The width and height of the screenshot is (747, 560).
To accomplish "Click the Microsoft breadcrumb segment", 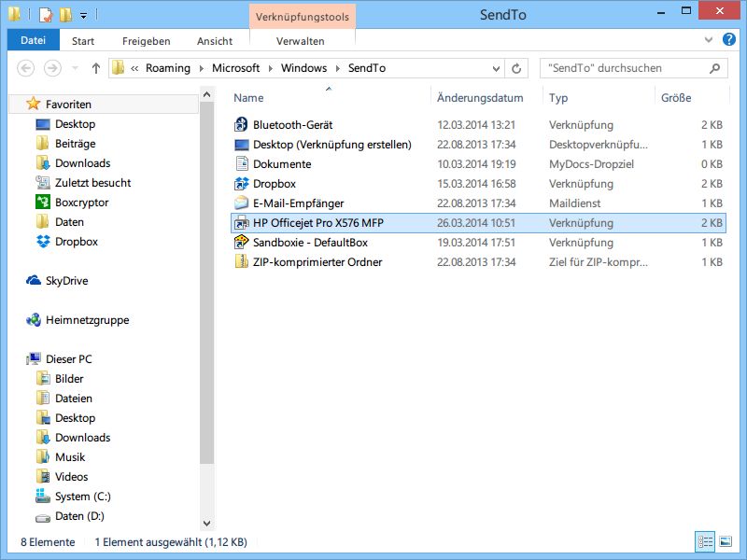I will (236, 68).
